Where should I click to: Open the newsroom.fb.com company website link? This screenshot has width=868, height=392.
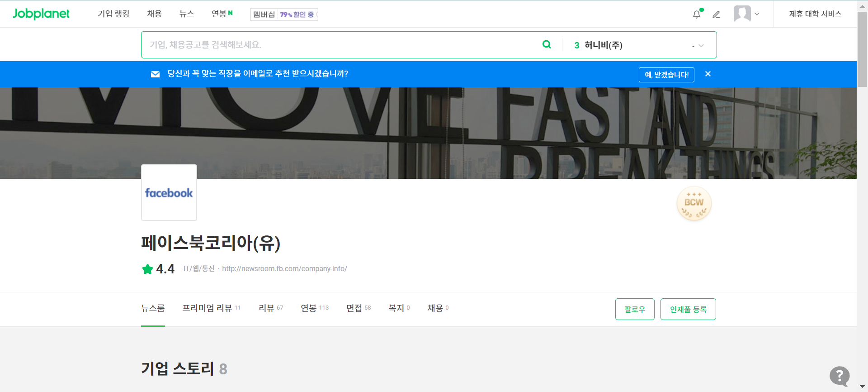pos(284,269)
